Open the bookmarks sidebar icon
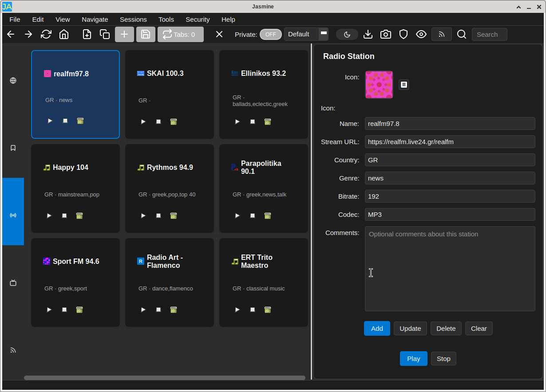 point(13,148)
